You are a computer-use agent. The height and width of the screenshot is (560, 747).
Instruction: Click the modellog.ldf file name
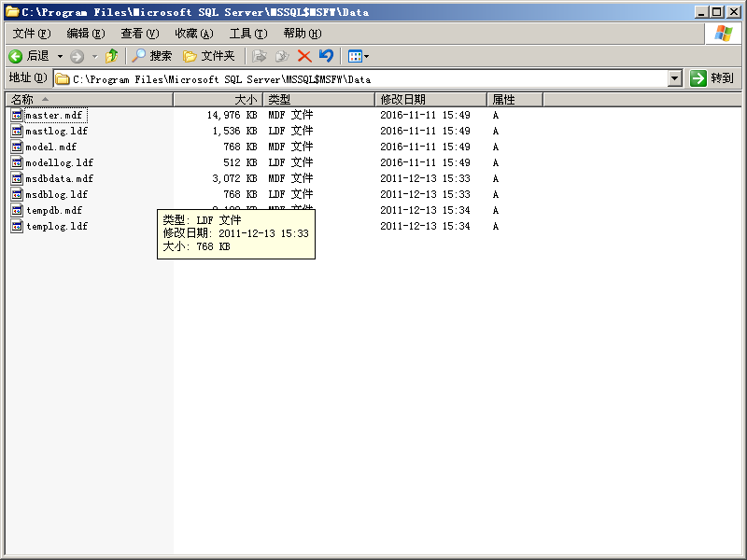pos(60,162)
